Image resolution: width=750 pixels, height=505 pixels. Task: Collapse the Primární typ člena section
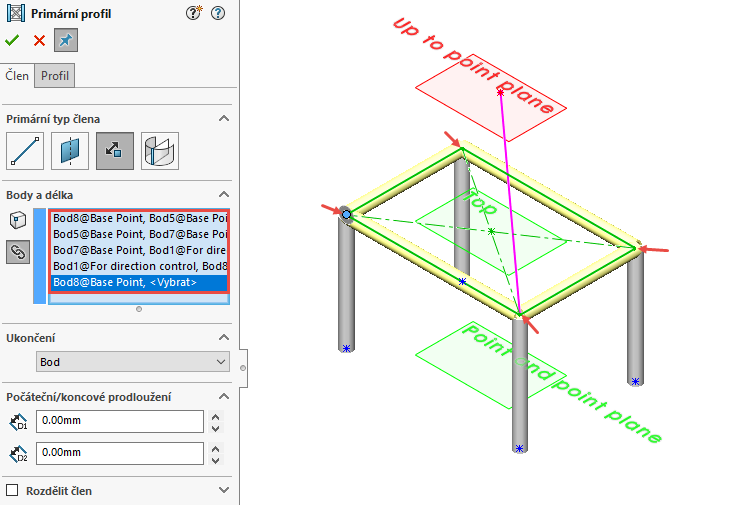[224, 119]
